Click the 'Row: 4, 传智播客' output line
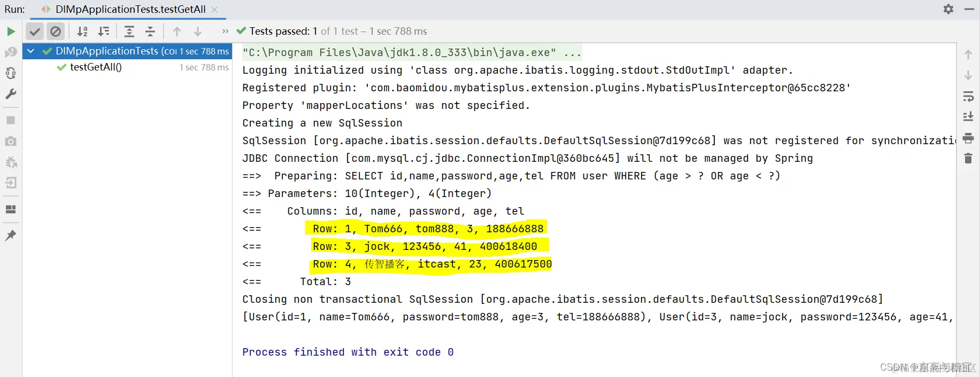The width and height of the screenshot is (980, 377). pyautogui.click(x=397, y=264)
